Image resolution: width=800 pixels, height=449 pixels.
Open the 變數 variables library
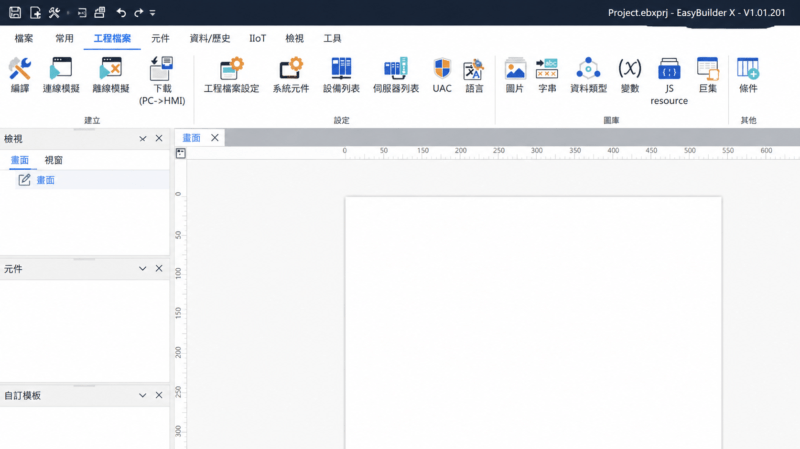pos(630,75)
